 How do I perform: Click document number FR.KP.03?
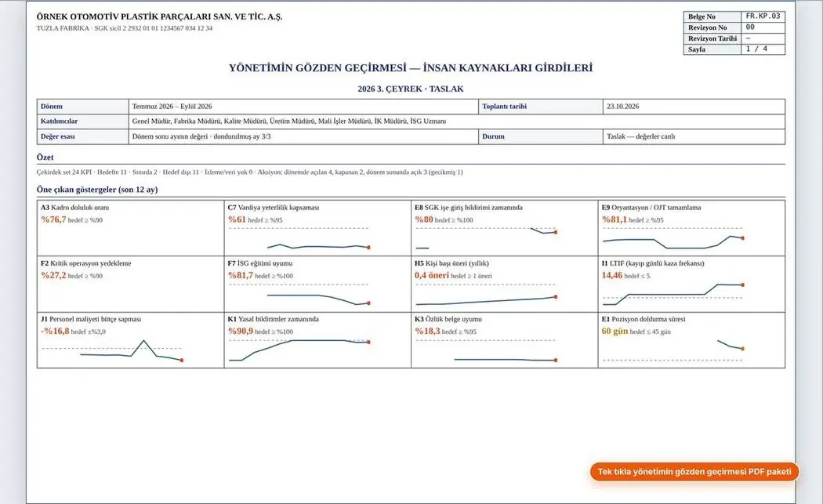pyautogui.click(x=763, y=16)
